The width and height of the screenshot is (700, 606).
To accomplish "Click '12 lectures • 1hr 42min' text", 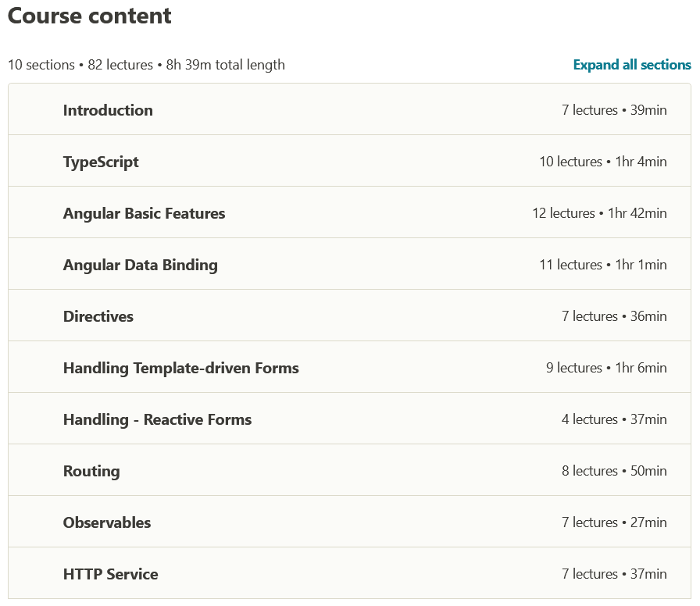I will coord(599,213).
